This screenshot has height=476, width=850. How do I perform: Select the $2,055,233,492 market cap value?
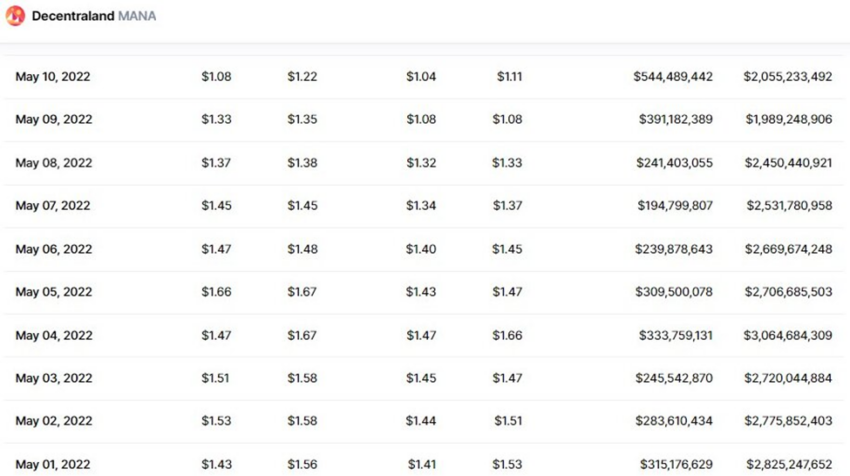[788, 76]
